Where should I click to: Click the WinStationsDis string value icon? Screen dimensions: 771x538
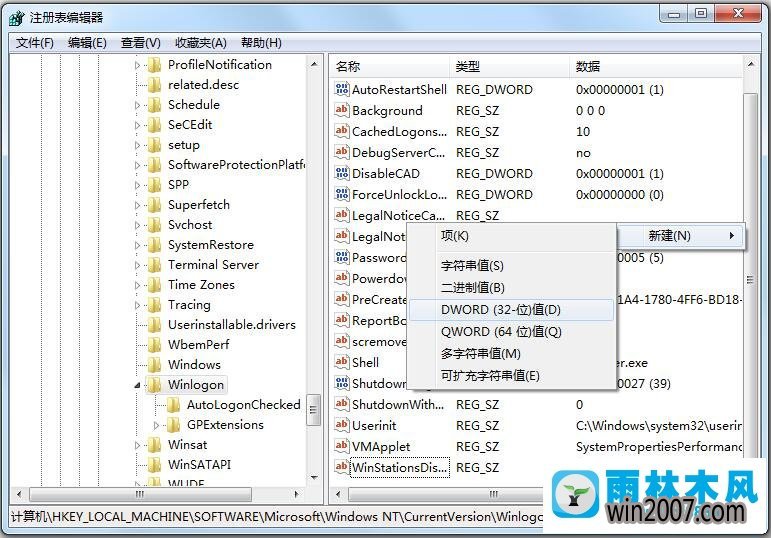342,467
